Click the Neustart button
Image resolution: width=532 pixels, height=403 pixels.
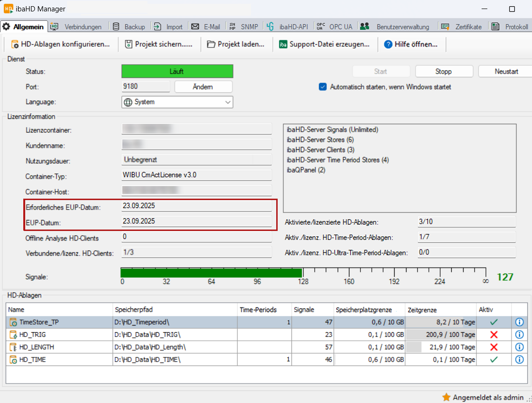pos(505,72)
